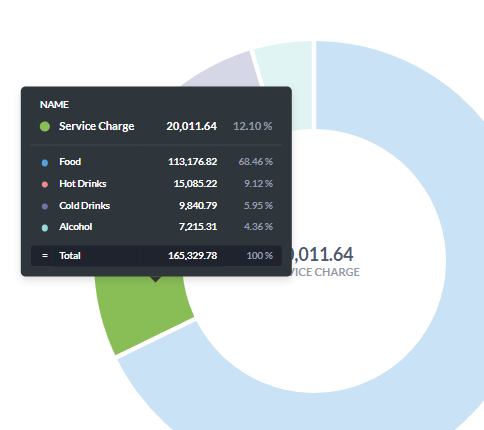Screen dimensions: 484x430
Task: Click the teal Alcohol legend dot
Action: (x=45, y=228)
